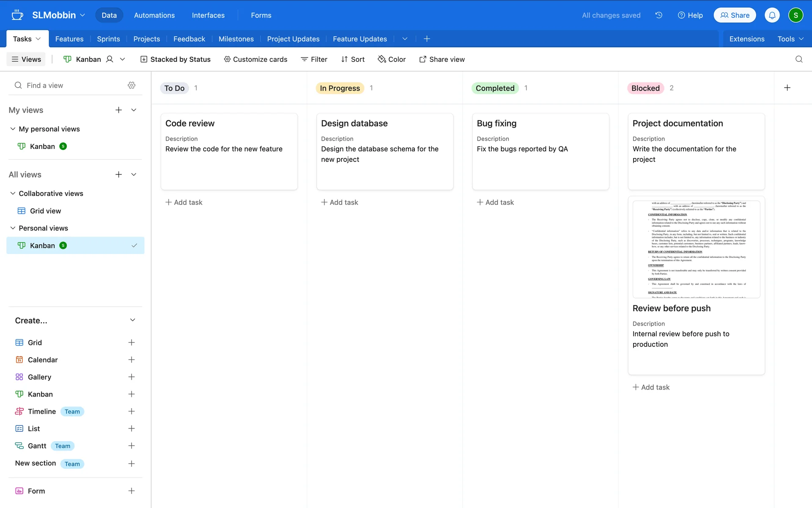The height and width of the screenshot is (508, 812).
Task: Open base history clock icon
Action: 658,15
